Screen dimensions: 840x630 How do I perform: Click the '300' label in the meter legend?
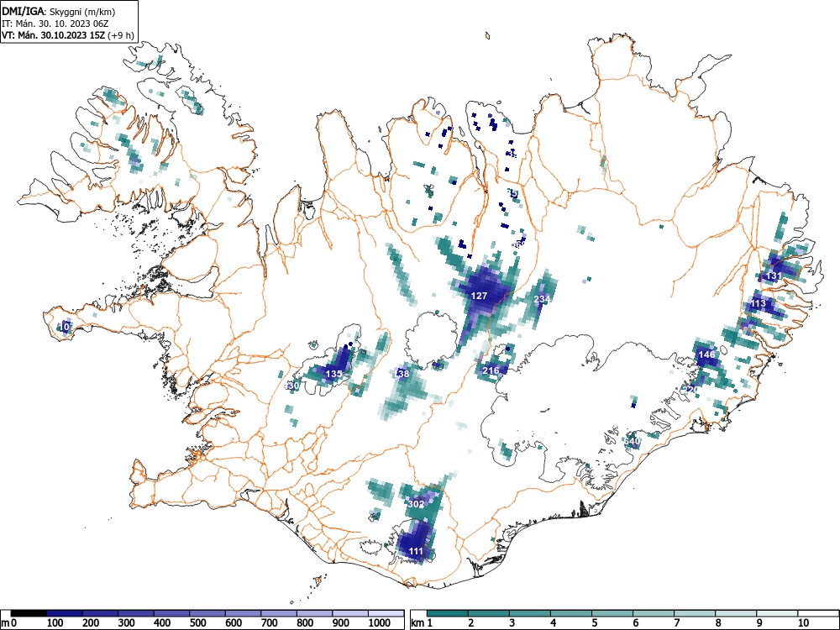click(127, 623)
